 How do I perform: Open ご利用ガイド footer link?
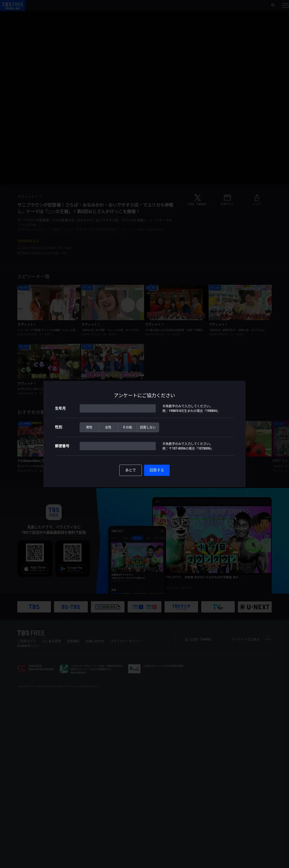27,641
